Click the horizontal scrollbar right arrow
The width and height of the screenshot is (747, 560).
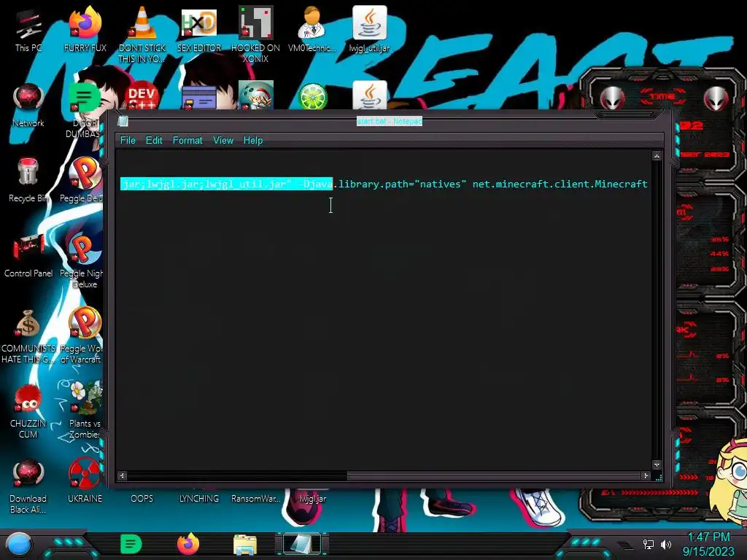[646, 475]
